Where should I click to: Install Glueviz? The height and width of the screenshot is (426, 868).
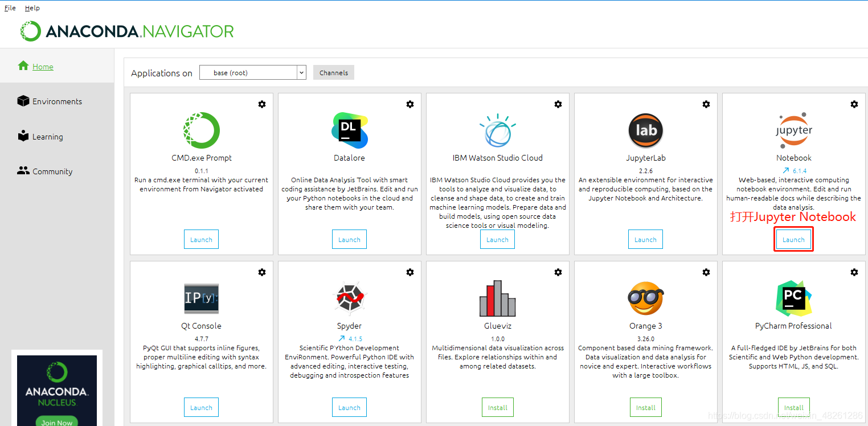tap(497, 408)
